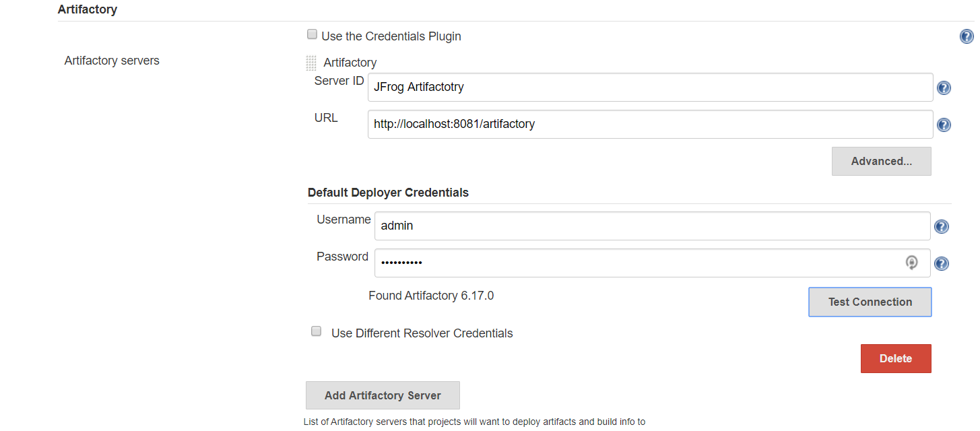Image resolution: width=980 pixels, height=431 pixels.
Task: Show help for the URL field
Action: [x=944, y=125]
